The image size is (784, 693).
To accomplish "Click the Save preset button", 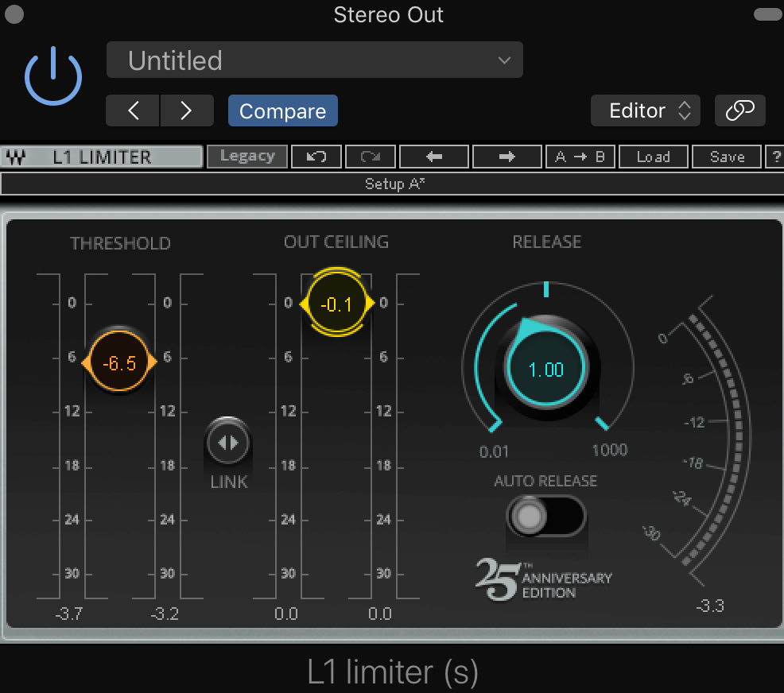I will pyautogui.click(x=727, y=157).
